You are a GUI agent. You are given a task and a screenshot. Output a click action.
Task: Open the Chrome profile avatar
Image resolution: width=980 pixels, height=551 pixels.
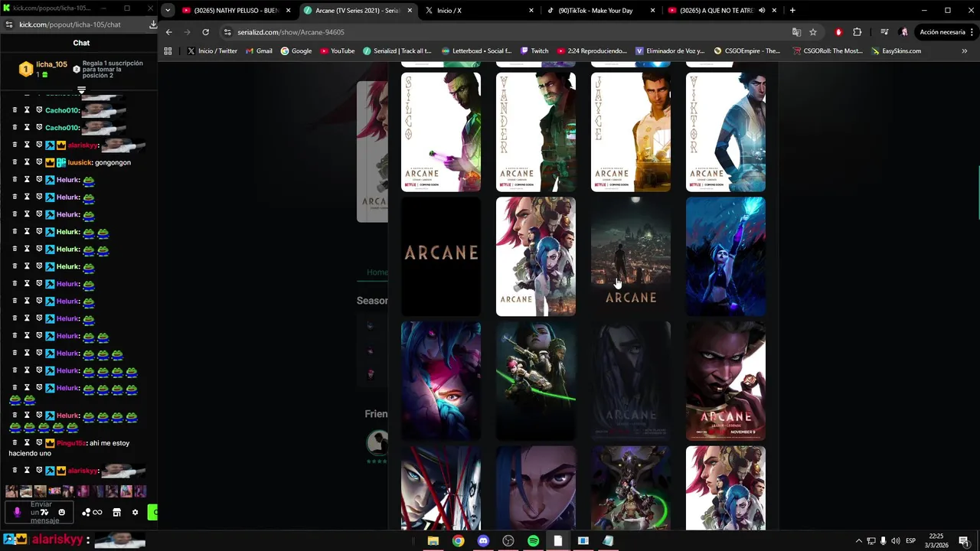point(904,32)
